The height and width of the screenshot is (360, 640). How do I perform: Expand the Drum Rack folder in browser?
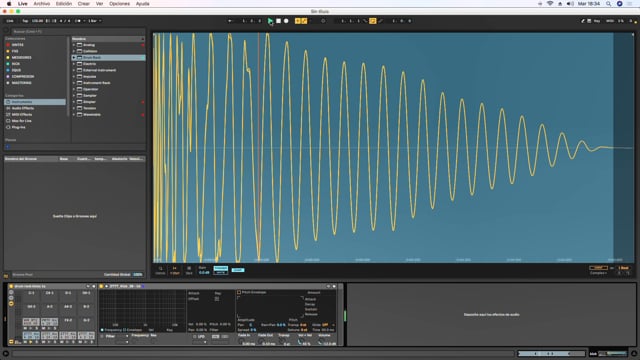click(x=74, y=58)
